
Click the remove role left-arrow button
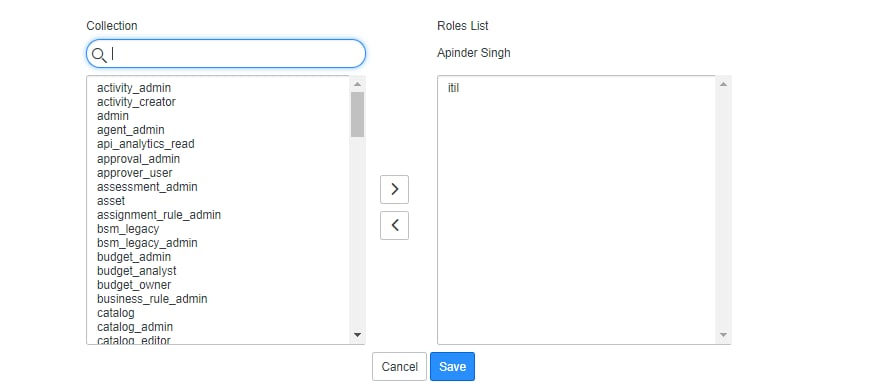394,225
